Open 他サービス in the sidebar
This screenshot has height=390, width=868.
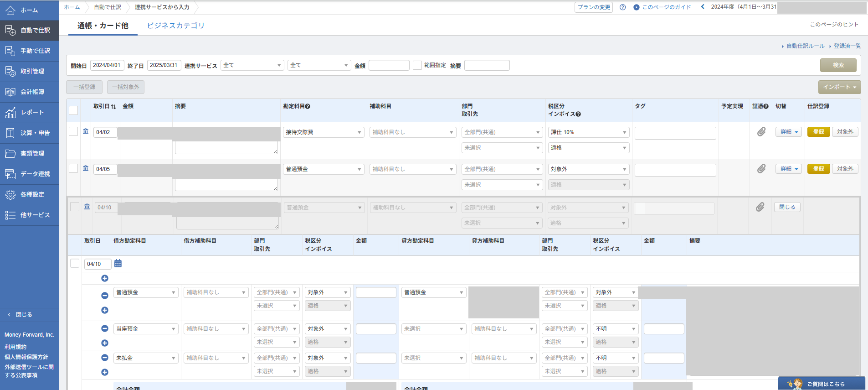[30, 215]
